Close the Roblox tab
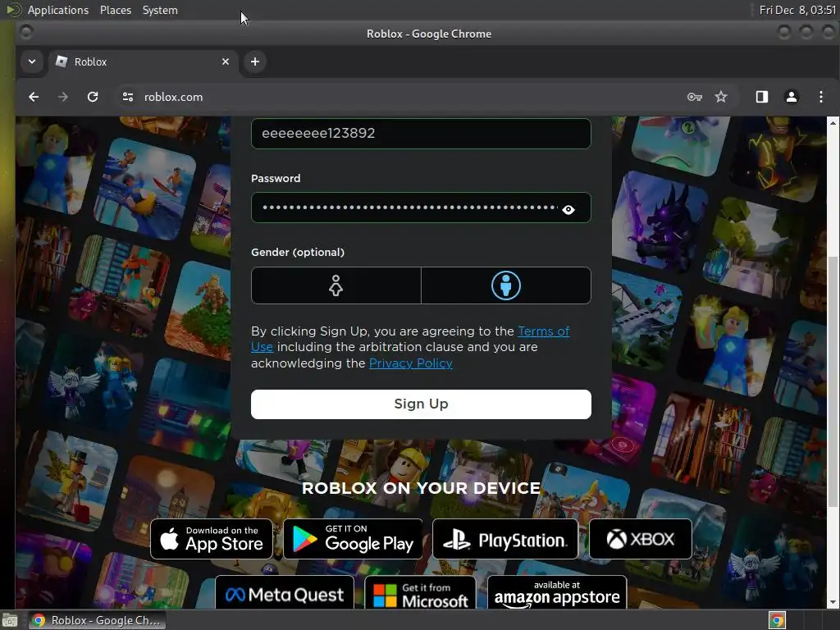This screenshot has height=630, width=840. pos(226,62)
